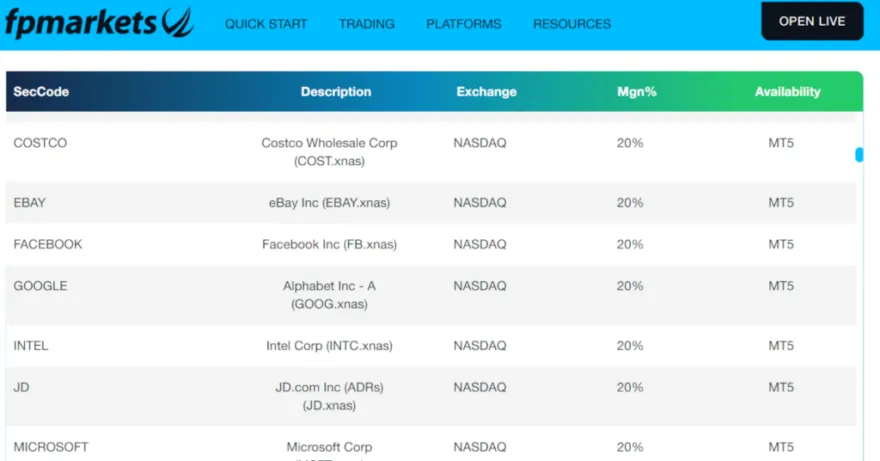Click the Open Live button
The width and height of the screenshot is (880, 461).
[812, 21]
